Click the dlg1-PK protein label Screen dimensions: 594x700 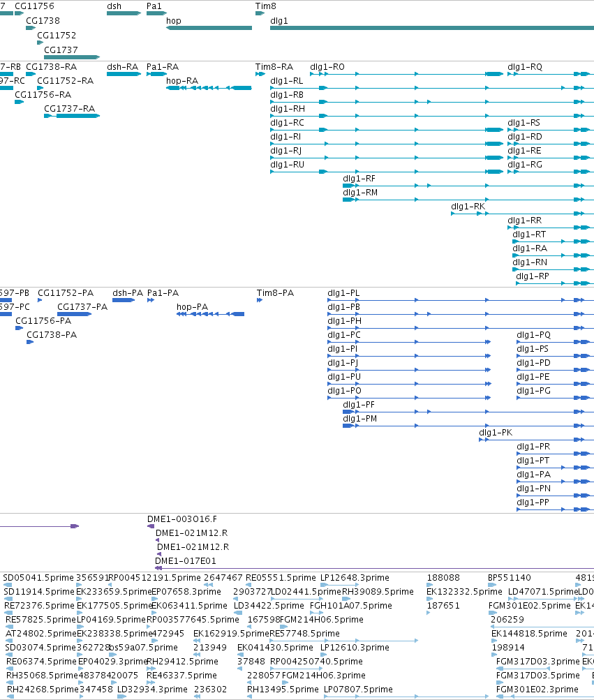496,432
